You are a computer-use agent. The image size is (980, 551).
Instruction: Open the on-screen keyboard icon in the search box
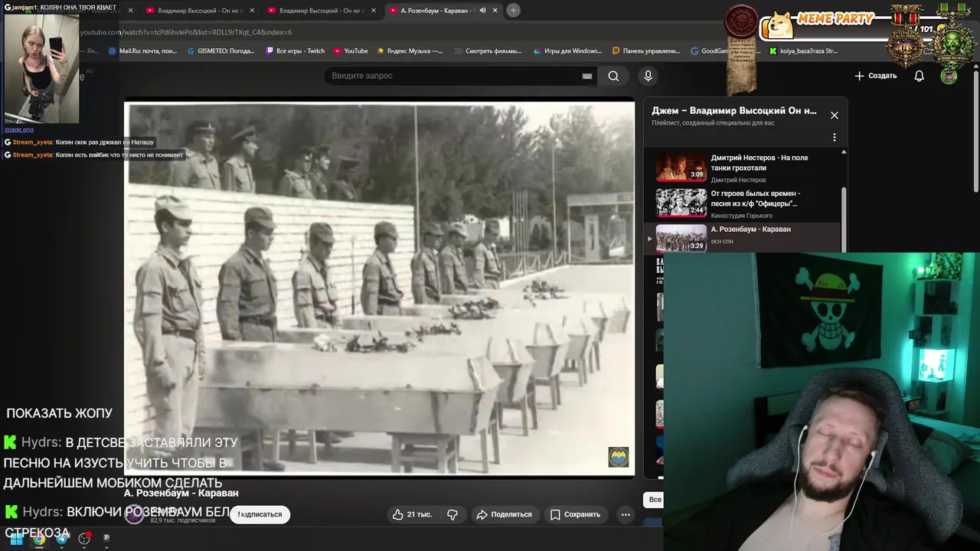pyautogui.click(x=587, y=76)
